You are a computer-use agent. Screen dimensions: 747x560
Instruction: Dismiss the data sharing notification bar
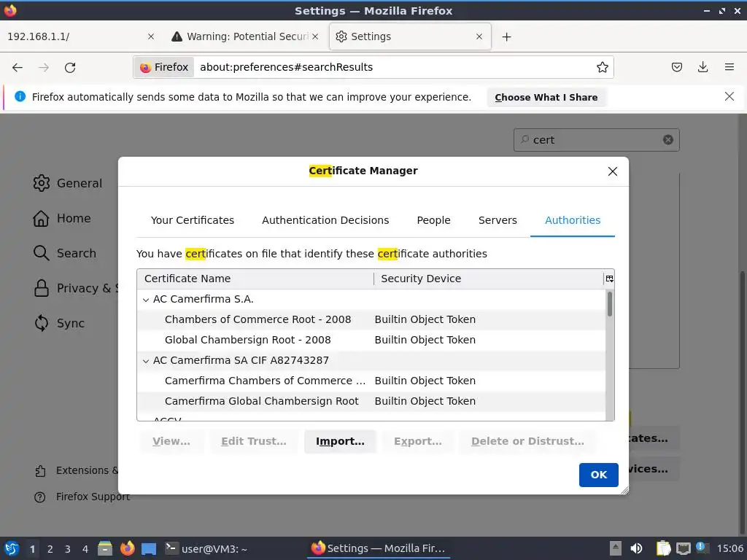(729, 97)
